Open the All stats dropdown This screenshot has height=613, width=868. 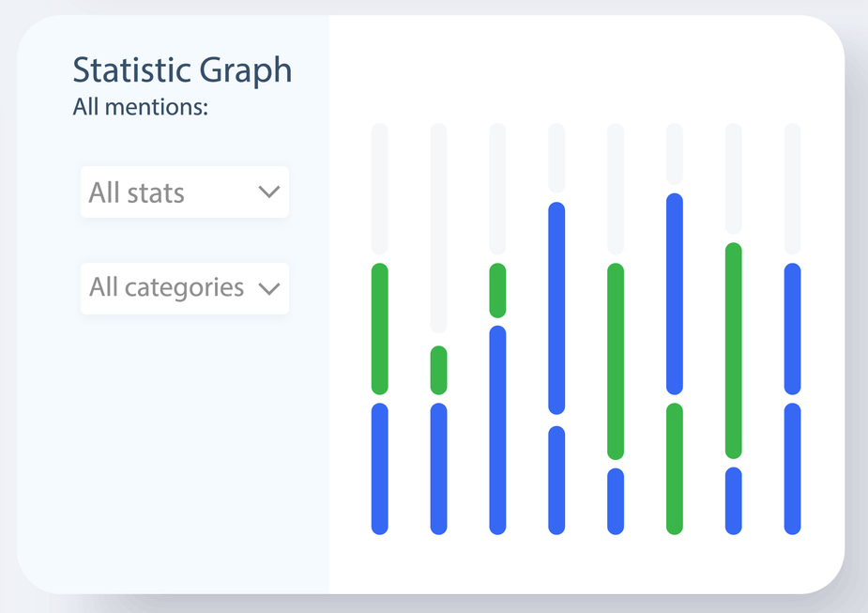184,192
